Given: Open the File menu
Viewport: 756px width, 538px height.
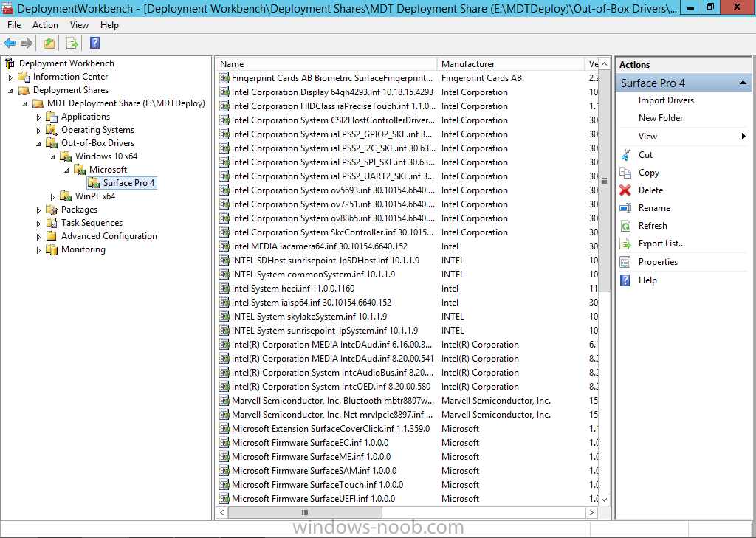Looking at the screenshot, I should (14, 25).
